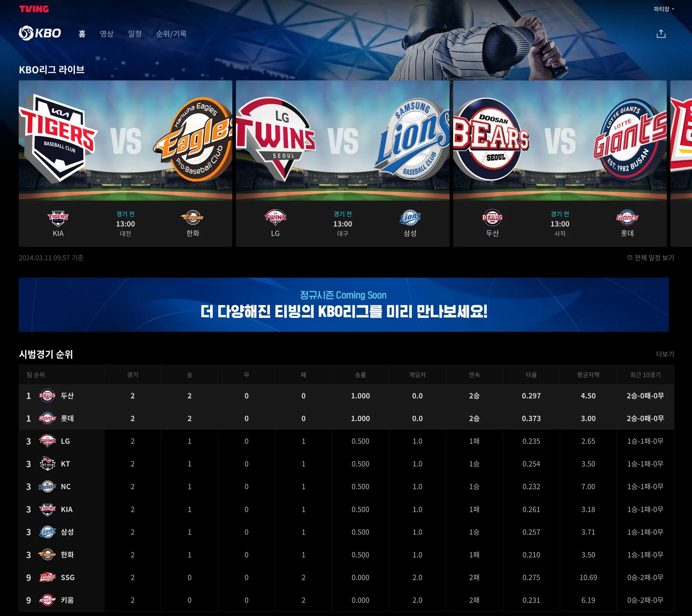Click SSG Landers logo in standings table
The height and width of the screenshot is (616, 692).
[x=47, y=578]
